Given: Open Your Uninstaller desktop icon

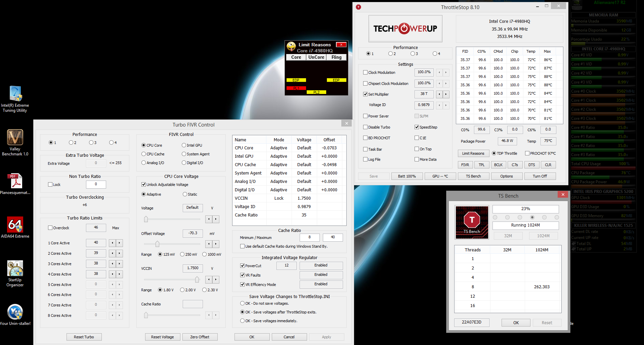Looking at the screenshot, I should 15,312.
